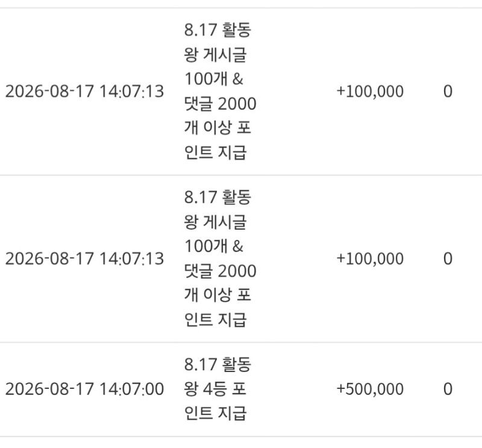The height and width of the screenshot is (448, 482).
Task: Open the middle row 게시글 100개 description
Action: click(x=220, y=259)
